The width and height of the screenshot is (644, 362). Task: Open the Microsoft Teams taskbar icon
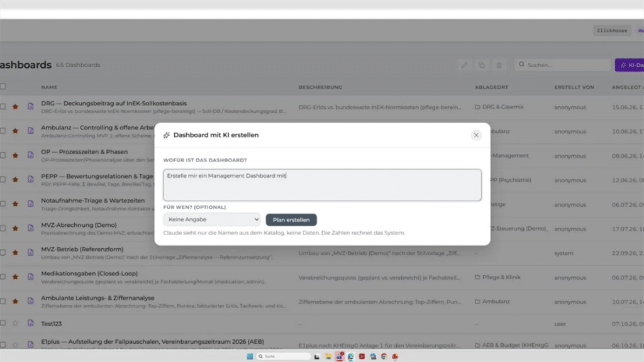pyautogui.click(x=339, y=356)
